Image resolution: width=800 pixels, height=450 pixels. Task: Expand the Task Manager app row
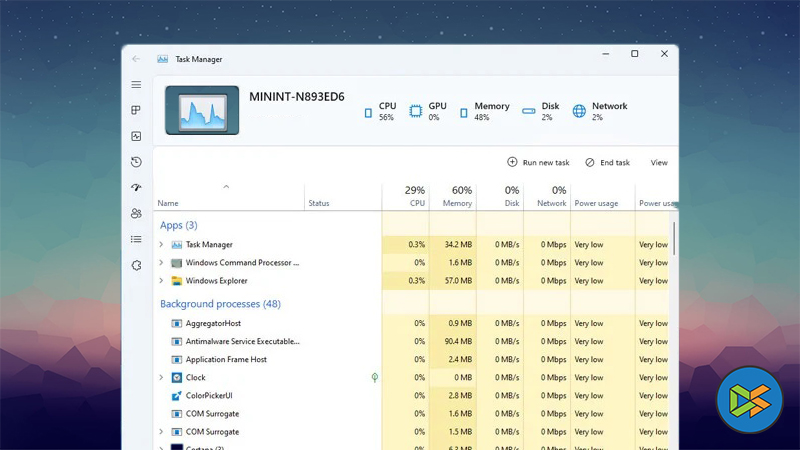point(161,245)
